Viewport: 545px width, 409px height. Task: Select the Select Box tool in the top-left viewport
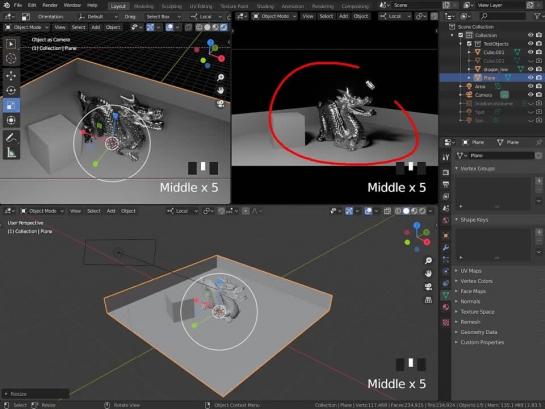11,44
